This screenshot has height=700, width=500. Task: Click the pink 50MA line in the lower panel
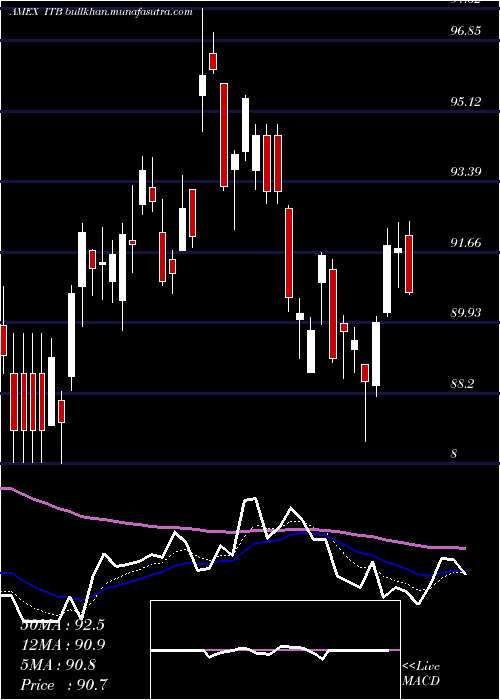(x=232, y=532)
